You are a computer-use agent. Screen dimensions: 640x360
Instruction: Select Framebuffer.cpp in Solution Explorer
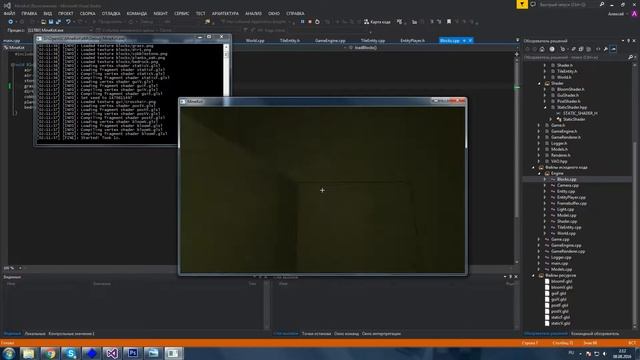point(572,203)
